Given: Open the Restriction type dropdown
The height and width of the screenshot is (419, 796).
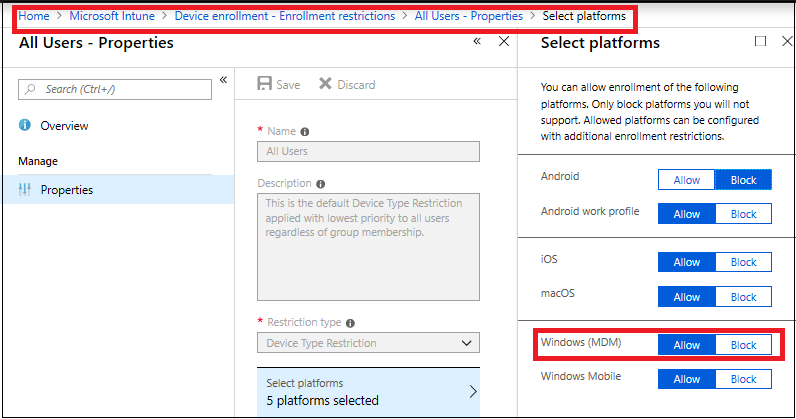Looking at the screenshot, I should 367,343.
